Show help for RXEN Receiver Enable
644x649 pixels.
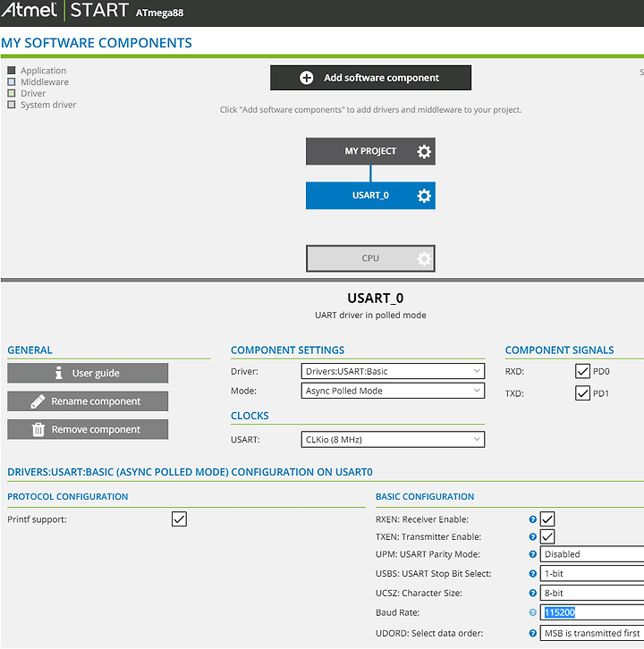[532, 519]
